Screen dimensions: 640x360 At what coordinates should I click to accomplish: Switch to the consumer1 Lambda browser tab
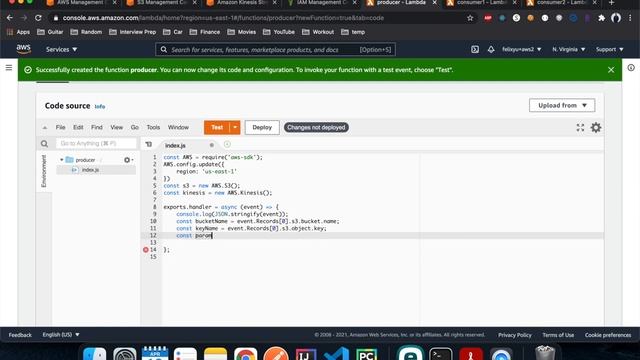point(481,3)
